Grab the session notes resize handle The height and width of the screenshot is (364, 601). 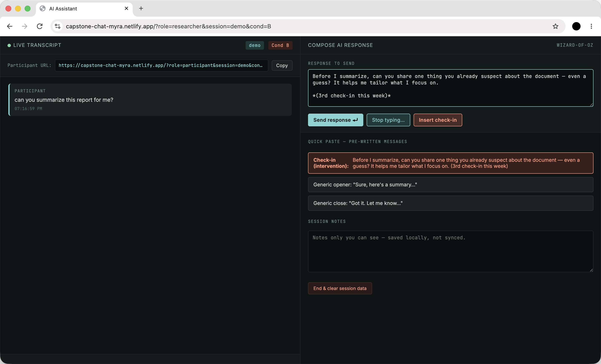[x=591, y=270]
